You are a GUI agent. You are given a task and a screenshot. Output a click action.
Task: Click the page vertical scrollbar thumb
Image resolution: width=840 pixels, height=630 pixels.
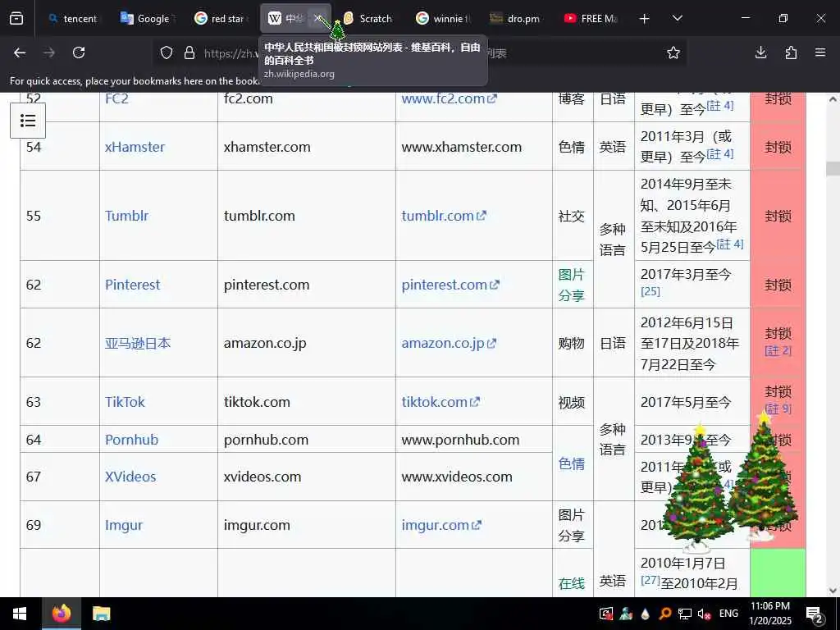pyautogui.click(x=833, y=169)
